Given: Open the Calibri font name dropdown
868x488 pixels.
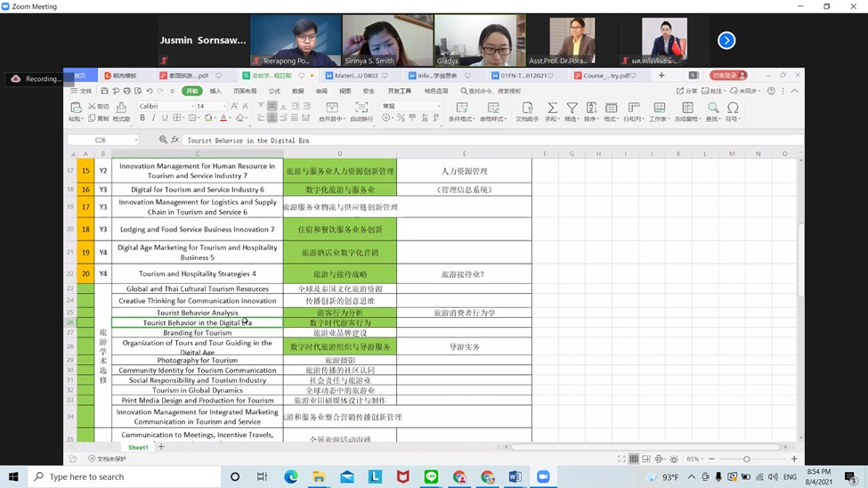Looking at the screenshot, I should point(191,106).
